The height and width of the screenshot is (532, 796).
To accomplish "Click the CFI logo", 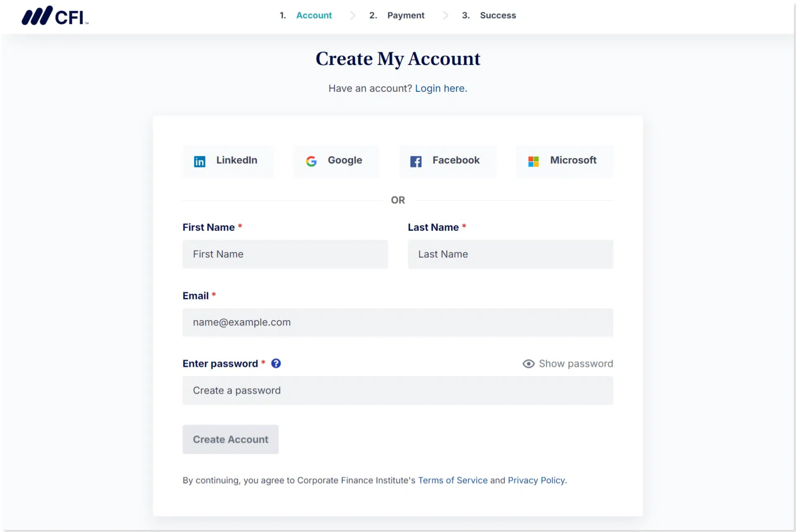I will point(55,16).
